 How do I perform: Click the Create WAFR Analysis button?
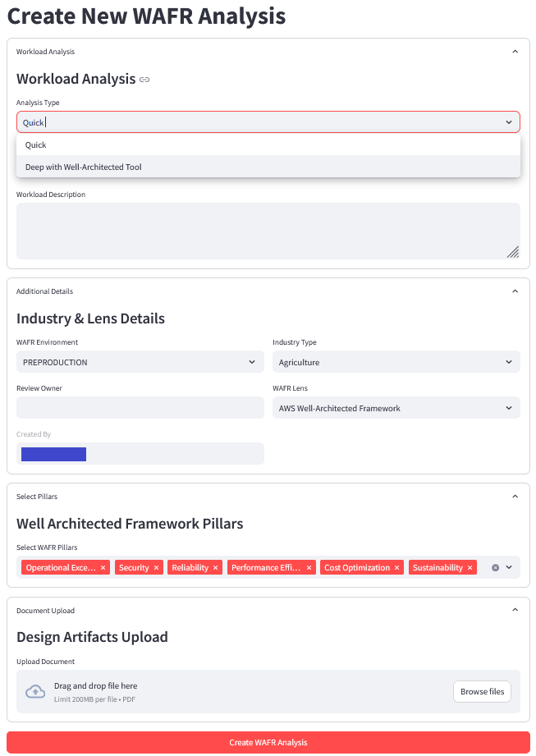point(268,743)
